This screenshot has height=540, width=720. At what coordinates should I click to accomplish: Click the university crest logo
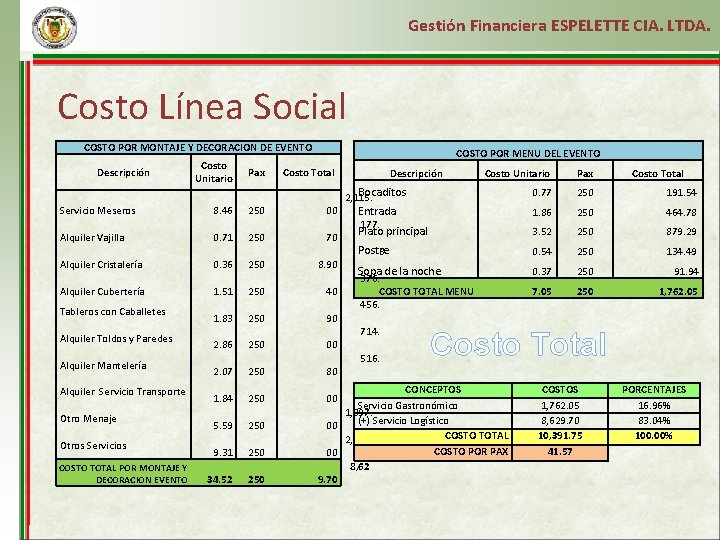click(55, 28)
